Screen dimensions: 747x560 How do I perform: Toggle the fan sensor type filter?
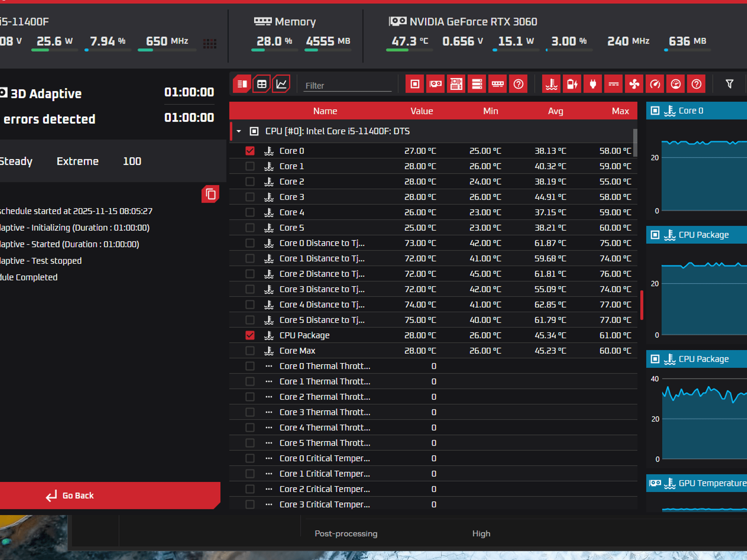click(x=634, y=84)
